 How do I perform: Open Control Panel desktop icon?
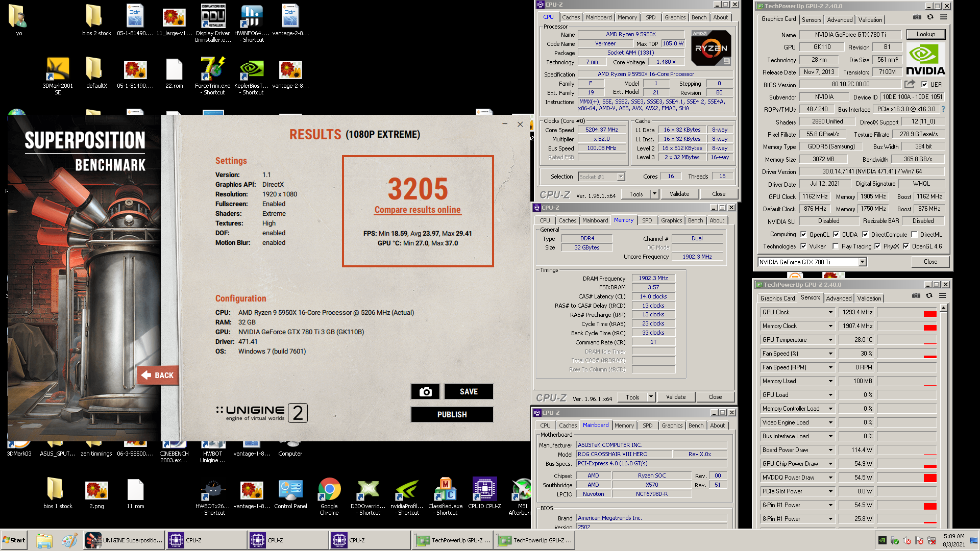pyautogui.click(x=290, y=493)
